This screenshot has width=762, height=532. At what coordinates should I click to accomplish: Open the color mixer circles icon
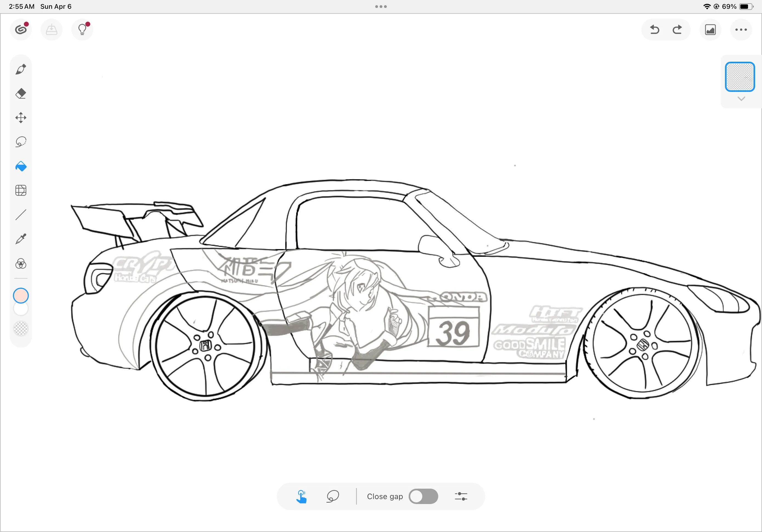21,264
